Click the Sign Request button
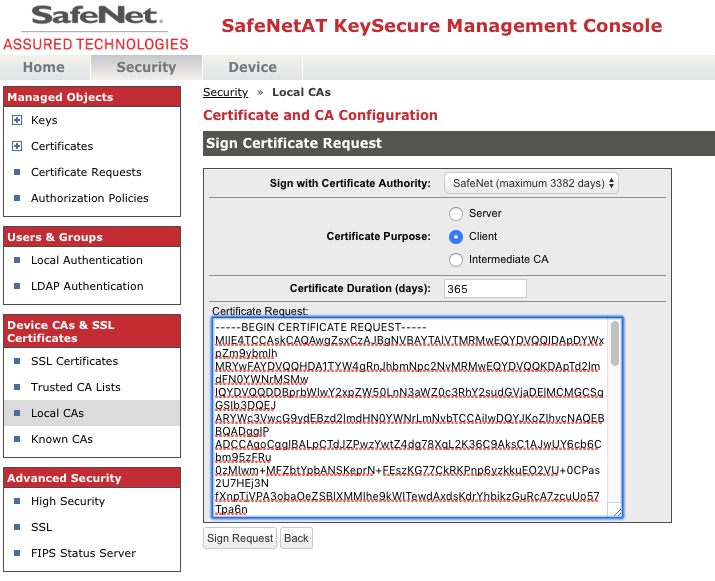Viewport: 715px width, 581px height. click(x=240, y=538)
